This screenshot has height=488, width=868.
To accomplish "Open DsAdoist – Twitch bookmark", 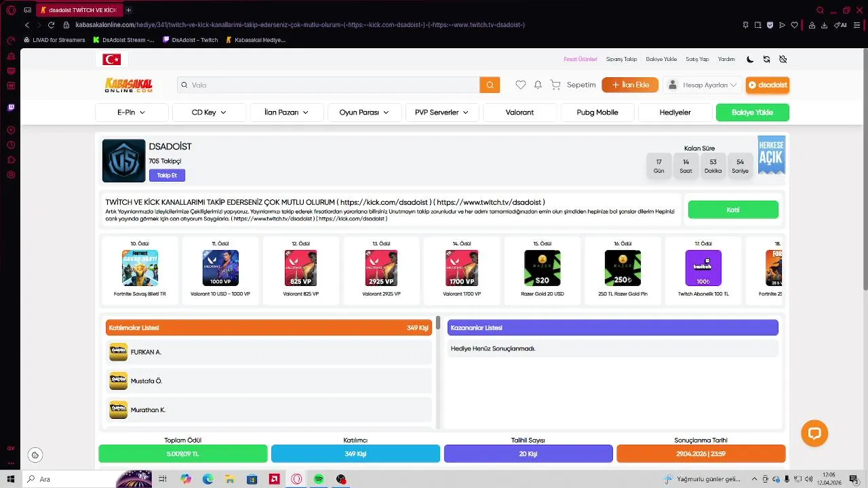I will [x=191, y=40].
